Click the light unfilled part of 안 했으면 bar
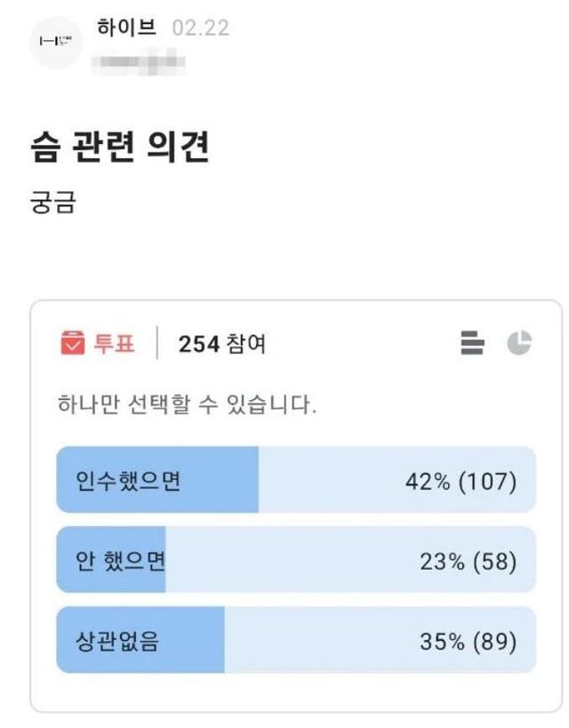The image size is (569, 728). (x=293, y=561)
